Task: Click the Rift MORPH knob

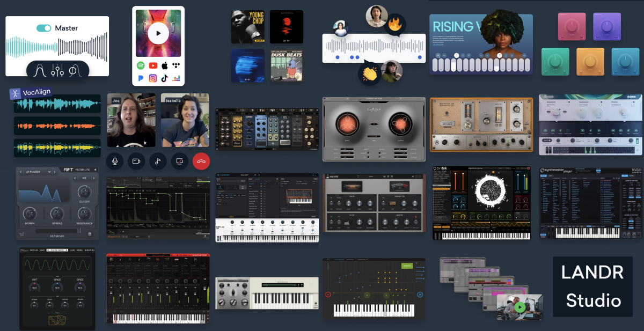Action: coord(30,213)
